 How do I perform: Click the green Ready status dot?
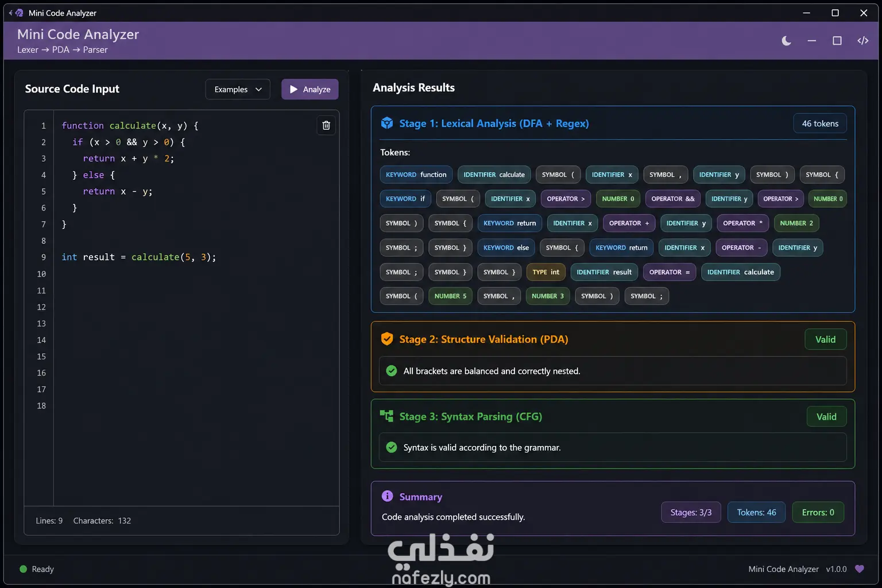click(24, 569)
